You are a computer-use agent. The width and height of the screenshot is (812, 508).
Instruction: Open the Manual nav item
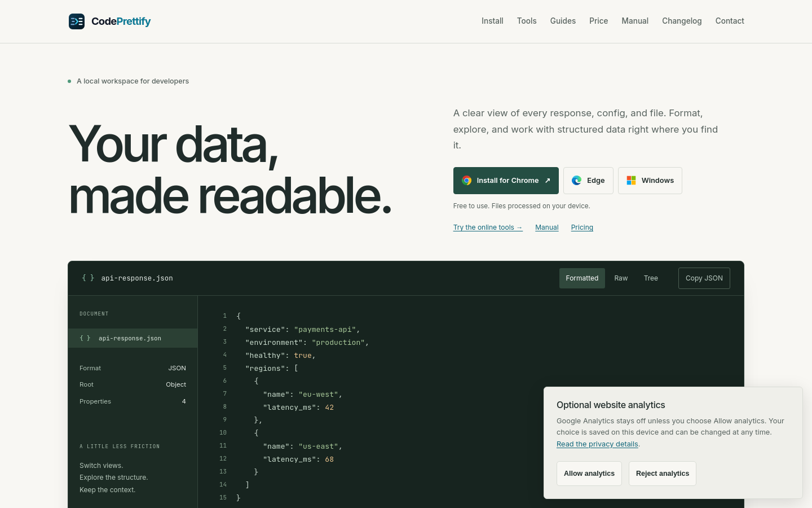635,21
